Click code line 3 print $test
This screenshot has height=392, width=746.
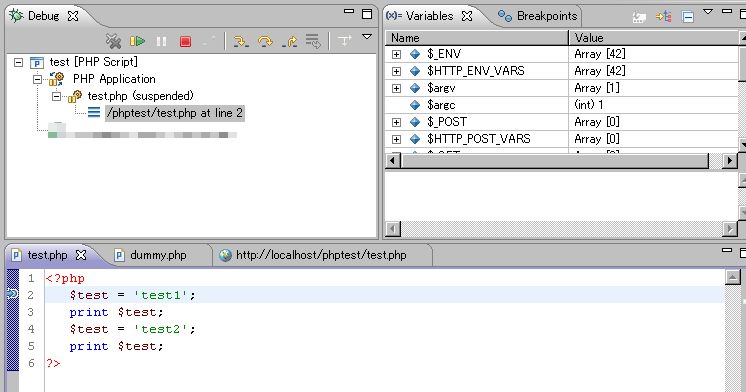(116, 312)
